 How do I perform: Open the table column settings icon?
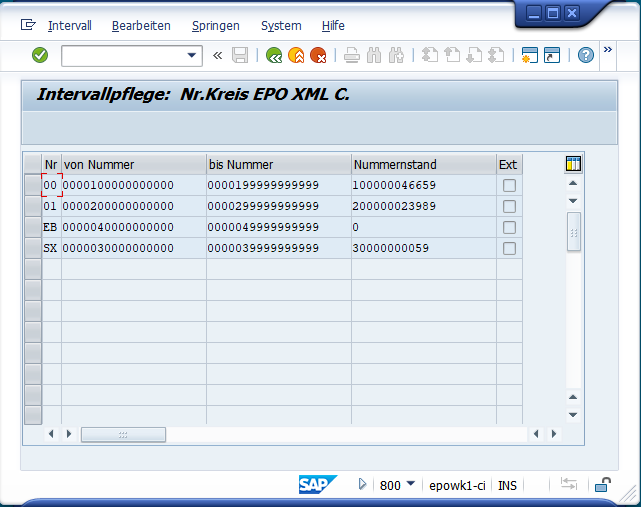(x=573, y=164)
